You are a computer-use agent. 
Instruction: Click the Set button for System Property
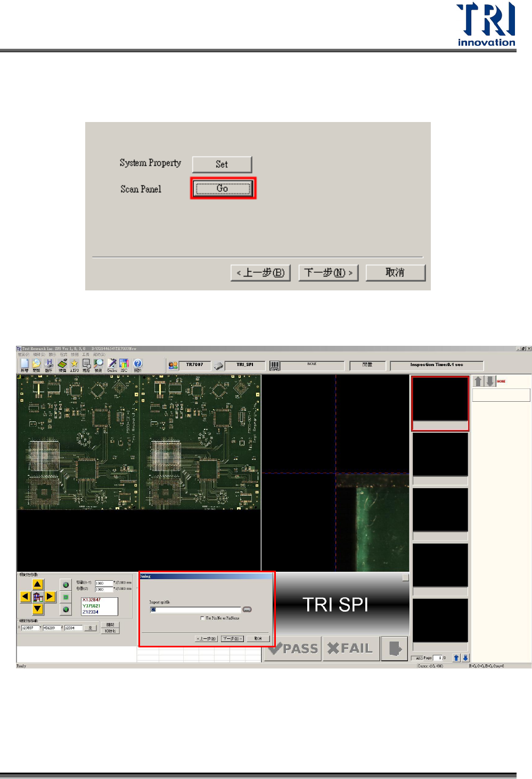222,164
